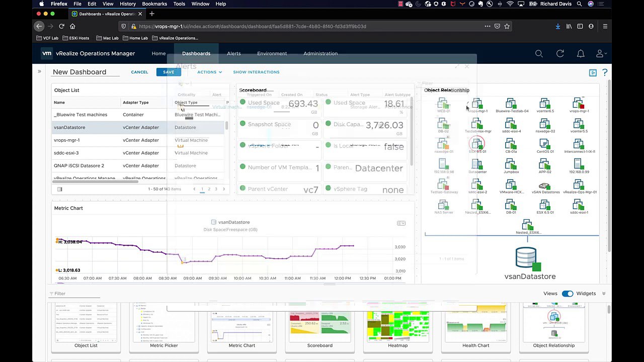Open the metric chart options dropdown
This screenshot has height=362, width=644.
401,223
